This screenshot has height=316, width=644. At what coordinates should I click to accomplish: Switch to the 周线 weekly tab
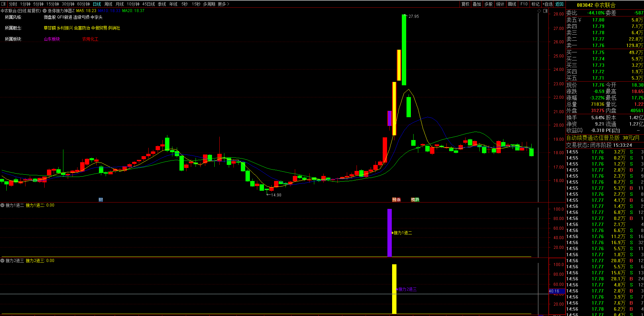click(x=108, y=4)
